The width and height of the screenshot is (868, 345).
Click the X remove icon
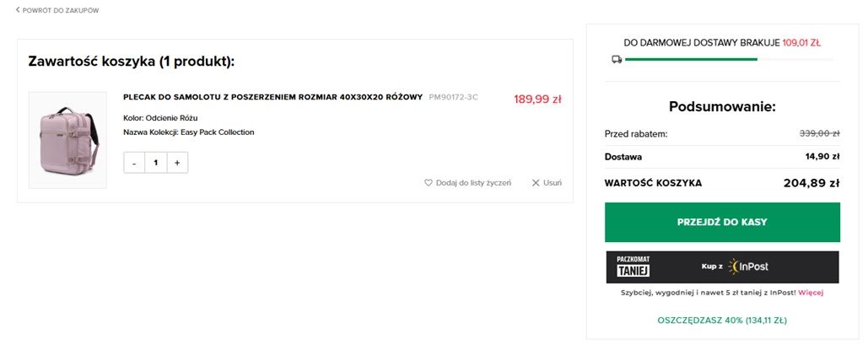click(536, 183)
